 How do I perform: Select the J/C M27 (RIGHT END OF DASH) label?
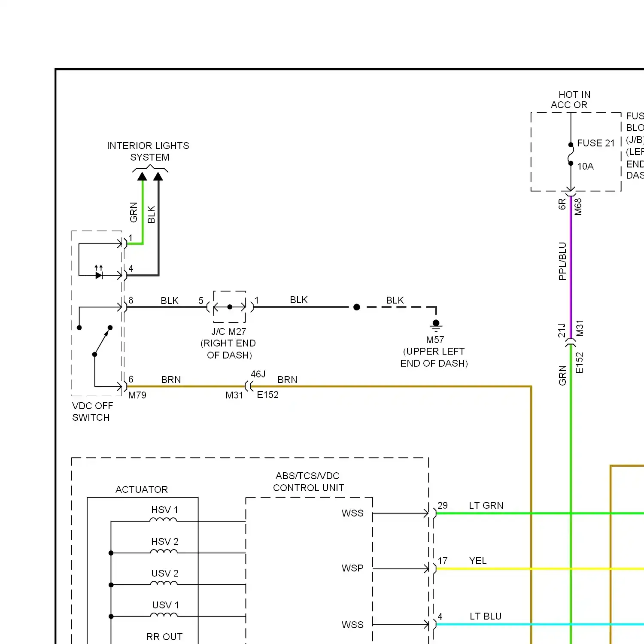point(228,343)
